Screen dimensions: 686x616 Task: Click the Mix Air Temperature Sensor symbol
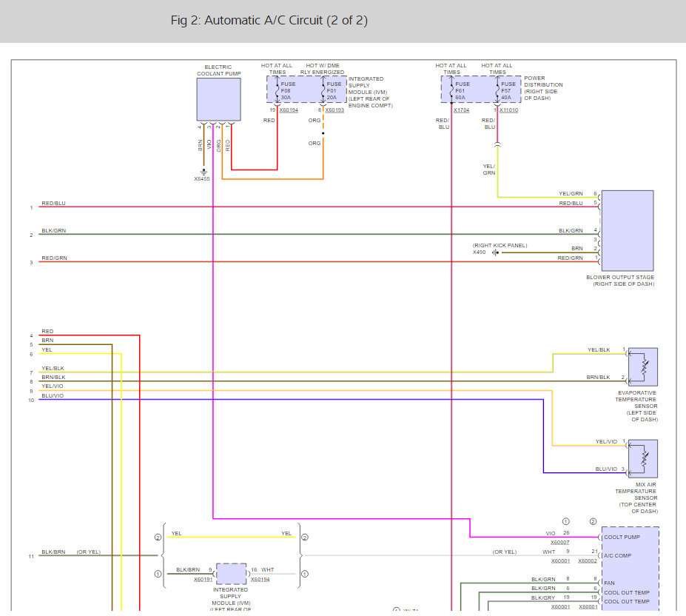(643, 458)
